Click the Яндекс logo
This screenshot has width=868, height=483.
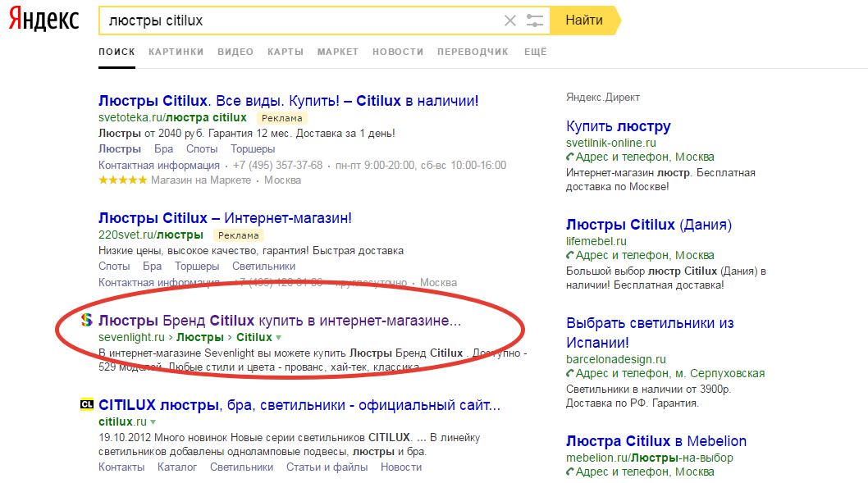[44, 19]
